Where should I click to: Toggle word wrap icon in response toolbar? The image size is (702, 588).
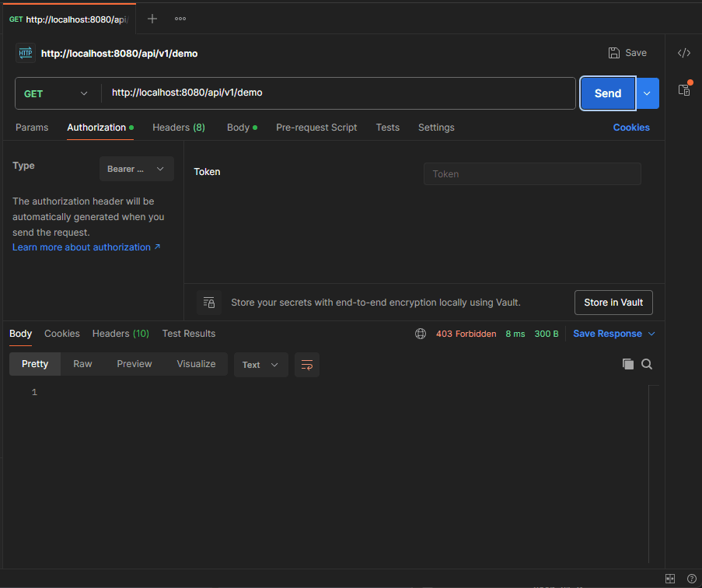(x=307, y=365)
